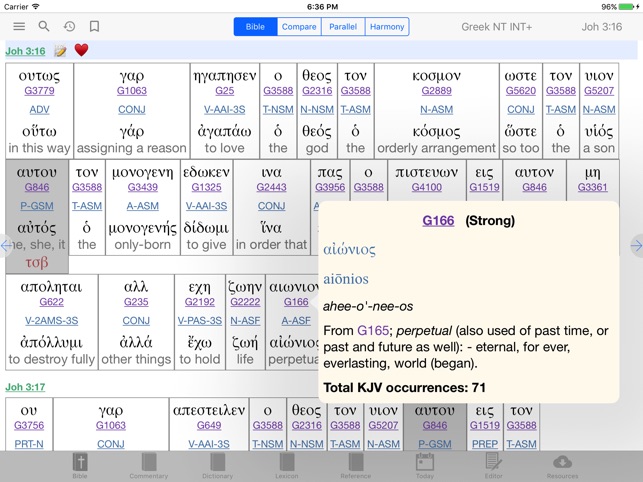Viewport: 643px width, 482px height.
Task: Follow the G165 link in the popup
Action: pyautogui.click(x=373, y=331)
